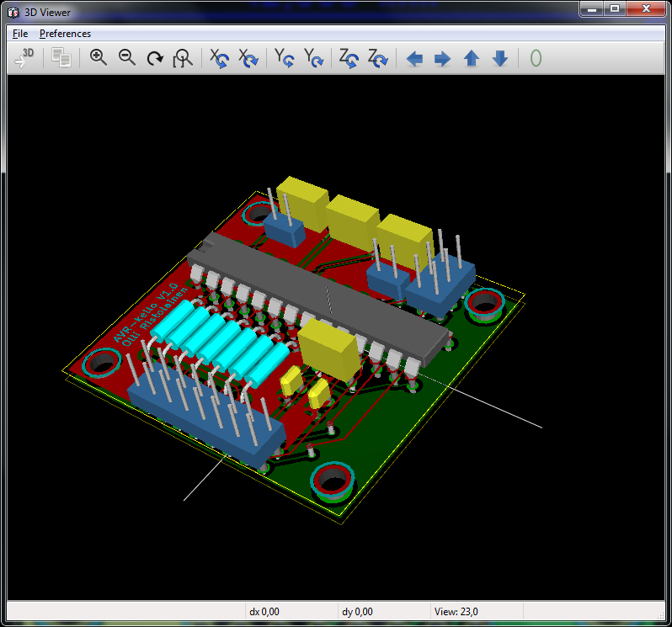Zoom in with the magnifier plus icon
672x627 pixels.
coord(99,58)
